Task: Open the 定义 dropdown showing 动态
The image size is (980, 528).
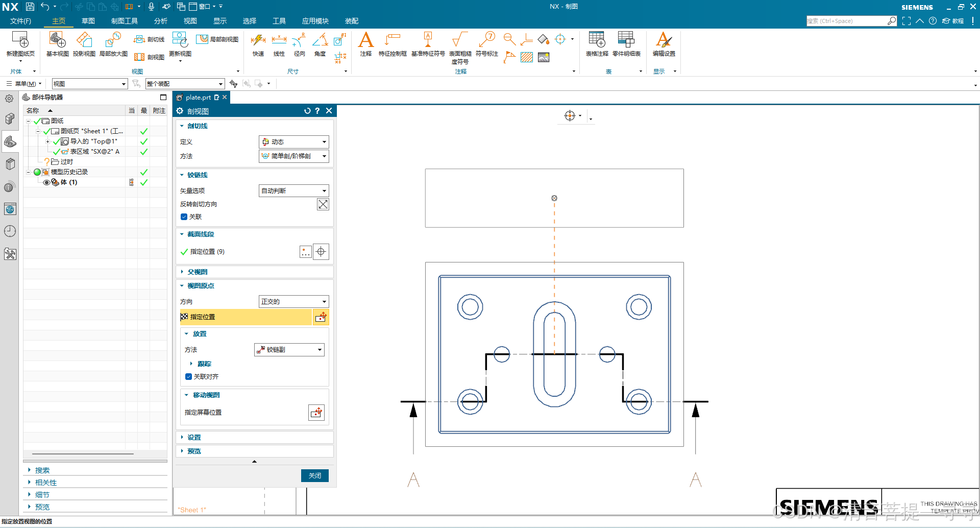Action: click(x=294, y=142)
